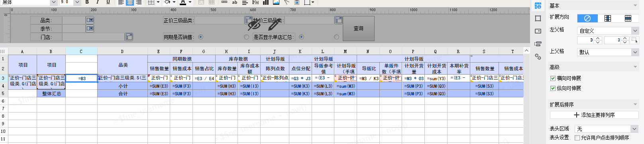Set the no-expansion direction option
Screen dimensions: 644x144
[x=587, y=18]
